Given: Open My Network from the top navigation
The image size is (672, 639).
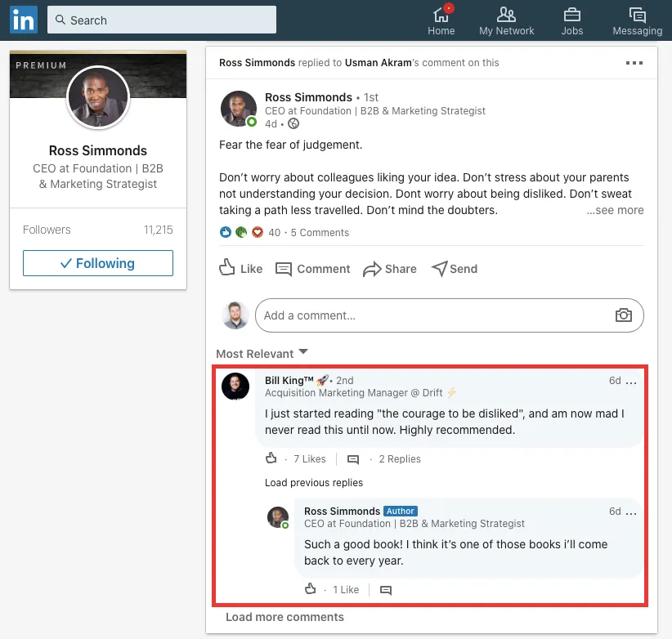Looking at the screenshot, I should tap(506, 20).
